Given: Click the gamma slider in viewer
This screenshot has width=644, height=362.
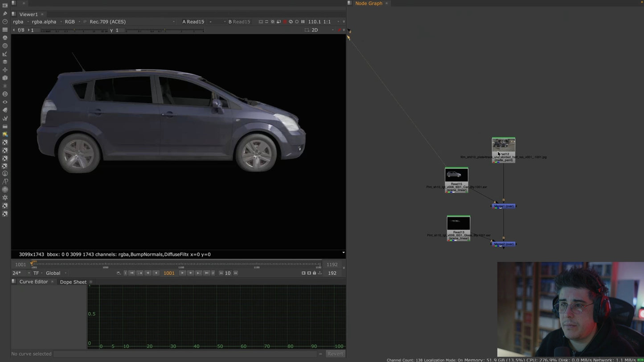Looking at the screenshot, I should click(x=165, y=30).
